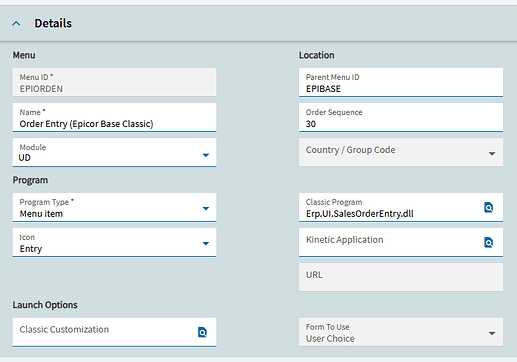This screenshot has height=362, width=517.
Task: Click the Parent Menu ID field EPIBASE
Action: pos(401,82)
